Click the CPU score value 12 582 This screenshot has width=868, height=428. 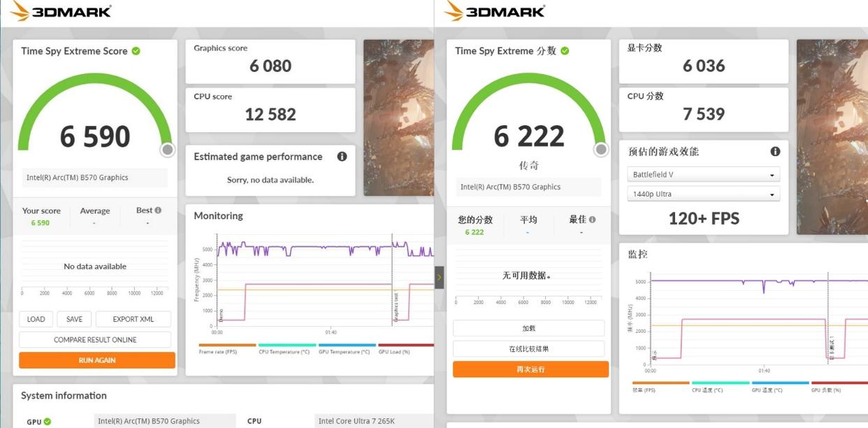[x=270, y=115]
